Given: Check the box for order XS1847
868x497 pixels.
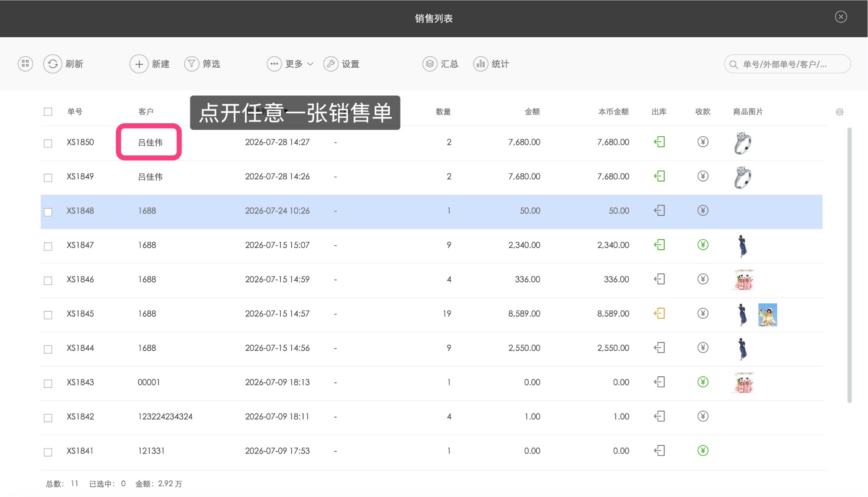Looking at the screenshot, I should click(x=48, y=246).
